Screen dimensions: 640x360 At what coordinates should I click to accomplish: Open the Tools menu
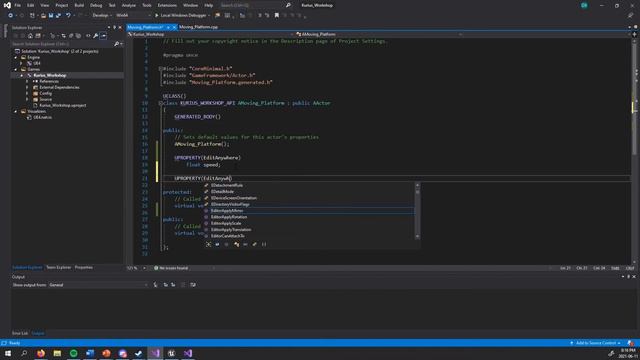[x=147, y=5]
